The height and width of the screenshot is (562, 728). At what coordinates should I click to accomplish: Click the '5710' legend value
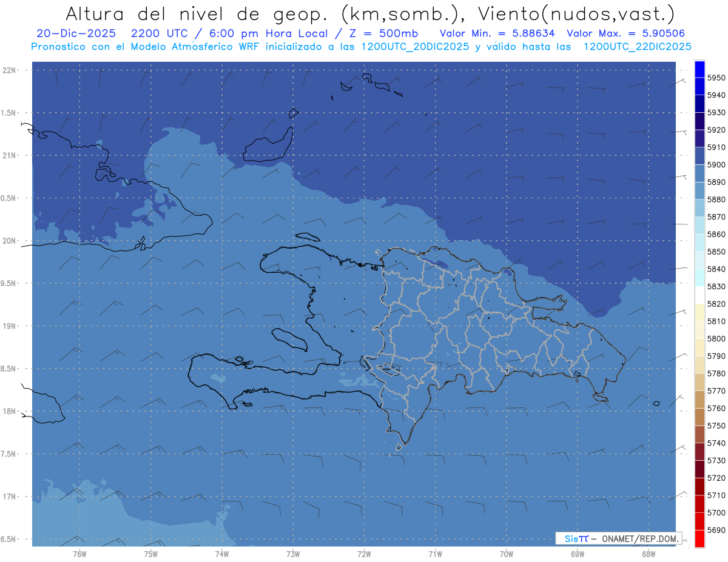coord(716,495)
